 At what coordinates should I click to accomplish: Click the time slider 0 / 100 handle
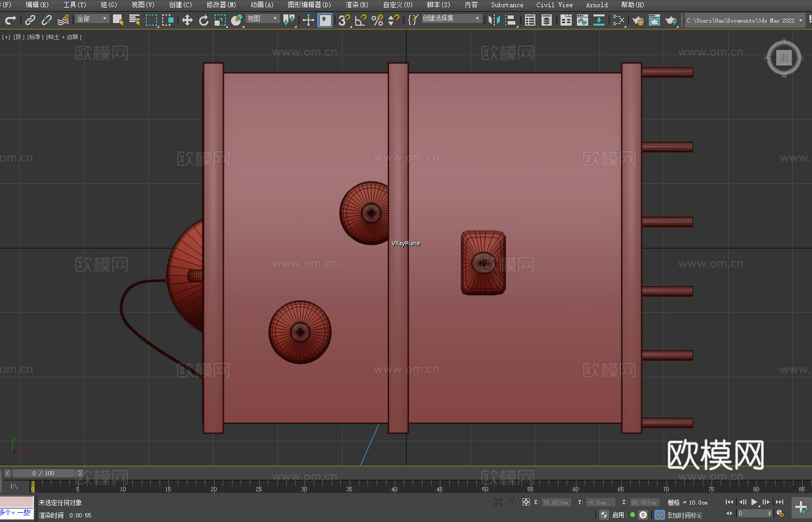tap(44, 473)
